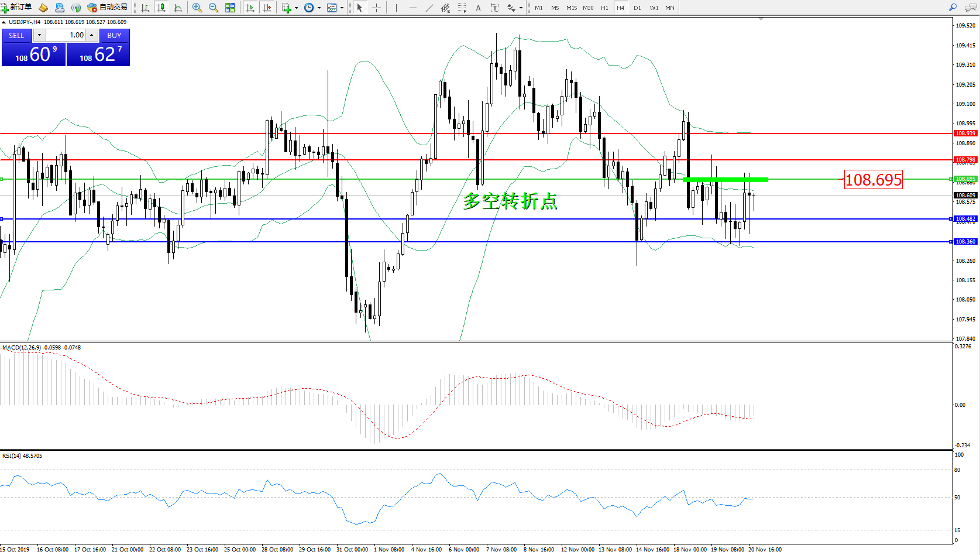The image size is (980, 555).
Task: Choose the text label tool
Action: tap(478, 8)
